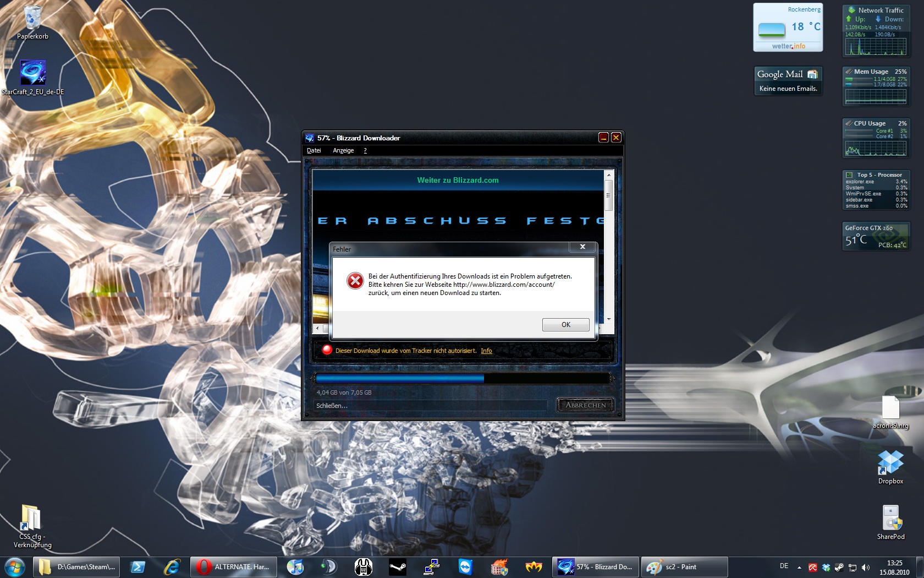Open iTunes from the taskbar
This screenshot has width=924, height=578.
(x=295, y=567)
